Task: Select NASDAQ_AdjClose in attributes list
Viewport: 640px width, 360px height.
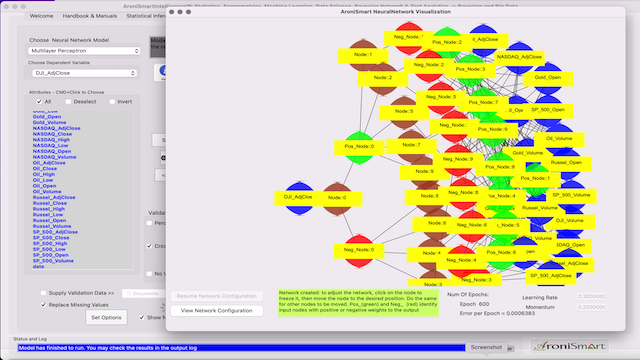Action: (57, 128)
